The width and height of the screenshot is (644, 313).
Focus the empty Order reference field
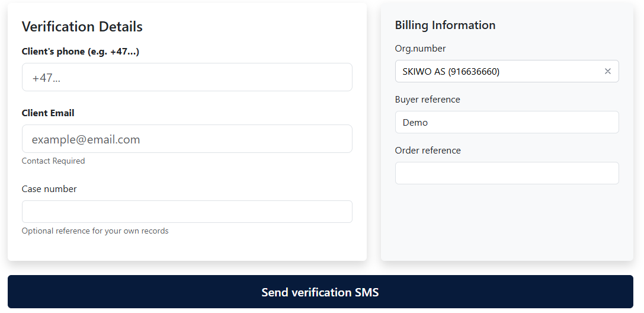tap(507, 173)
